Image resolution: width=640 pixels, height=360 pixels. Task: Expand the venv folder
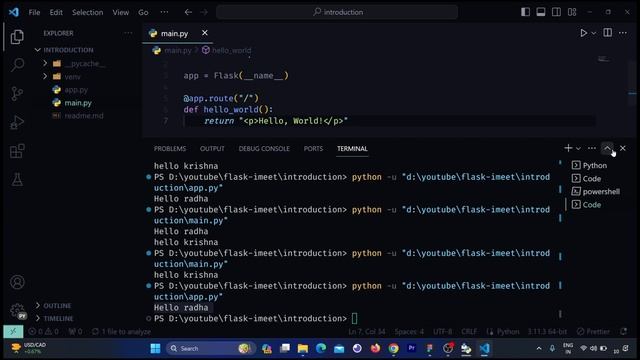(72, 77)
